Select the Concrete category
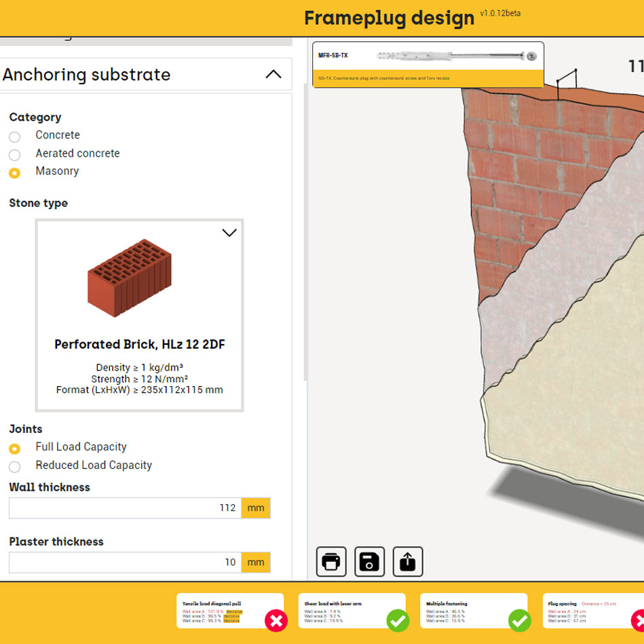 point(15,137)
